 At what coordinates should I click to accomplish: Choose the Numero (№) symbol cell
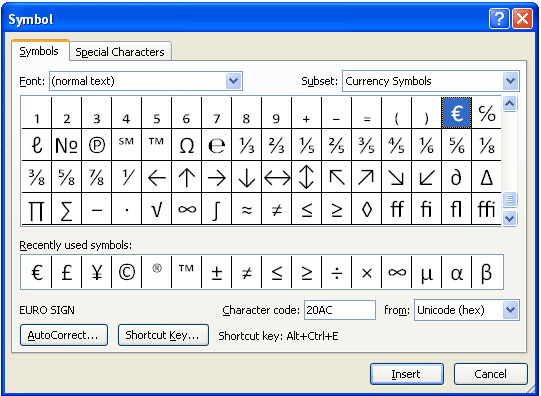click(x=66, y=145)
